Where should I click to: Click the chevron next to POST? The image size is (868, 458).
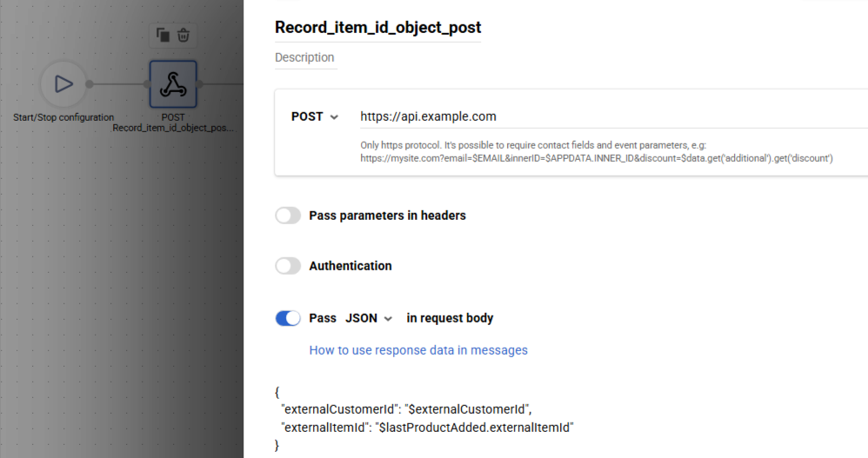pos(334,117)
